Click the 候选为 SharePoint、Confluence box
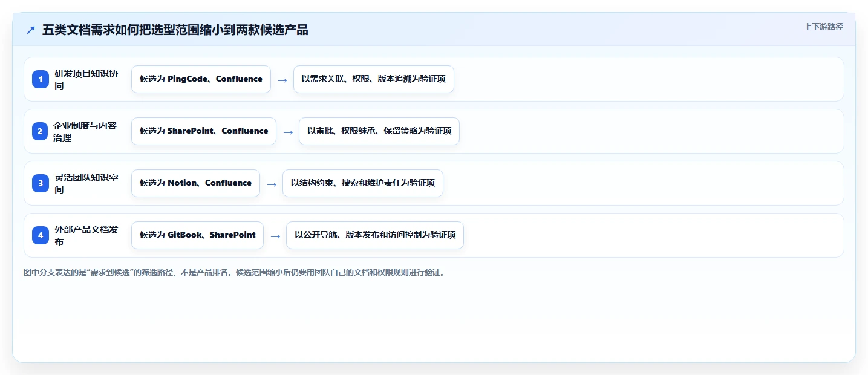The width and height of the screenshot is (868, 375). pyautogui.click(x=204, y=131)
